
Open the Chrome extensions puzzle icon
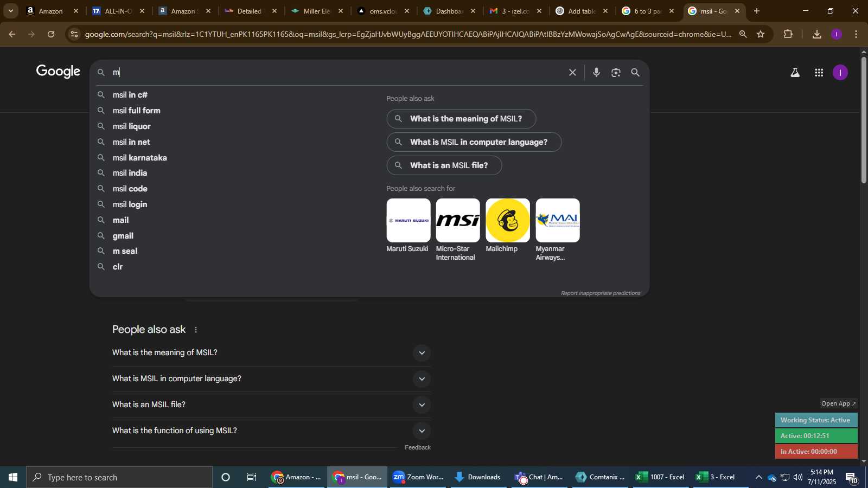[788, 34]
